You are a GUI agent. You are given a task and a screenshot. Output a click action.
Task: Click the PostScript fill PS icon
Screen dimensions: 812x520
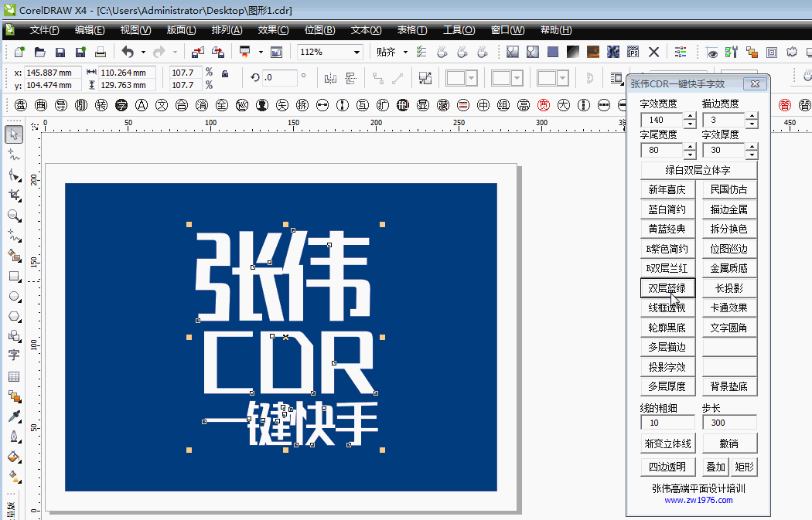click(633, 52)
